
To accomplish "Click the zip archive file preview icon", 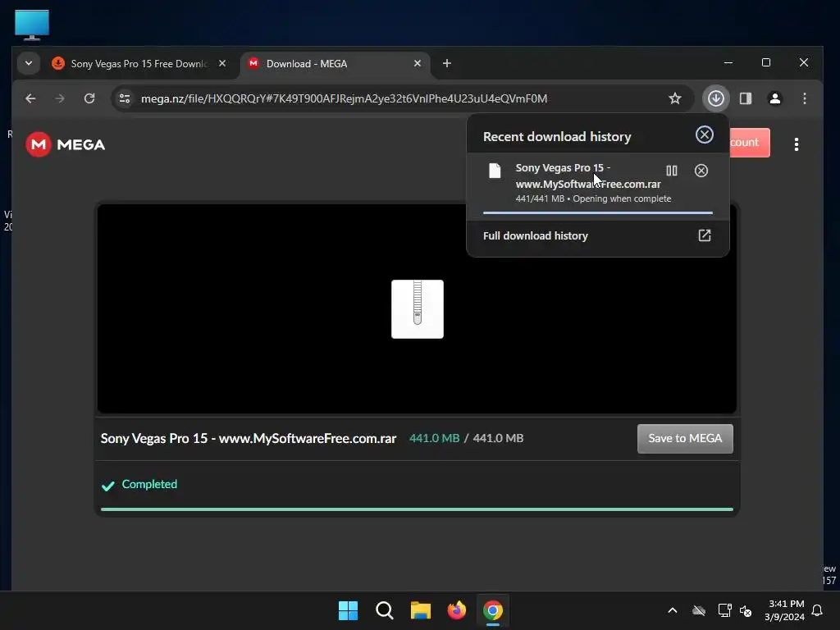I will [418, 309].
